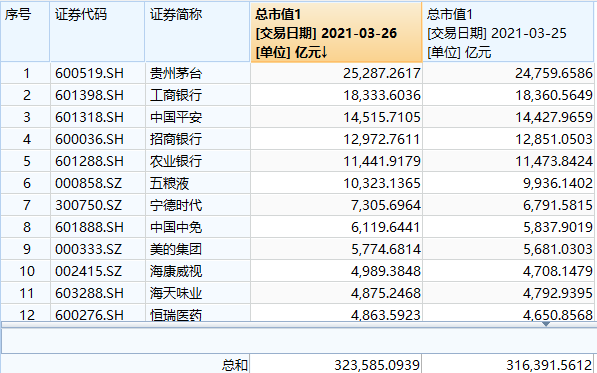Click the value 4,875.2468
The width and height of the screenshot is (597, 373).
click(x=386, y=294)
